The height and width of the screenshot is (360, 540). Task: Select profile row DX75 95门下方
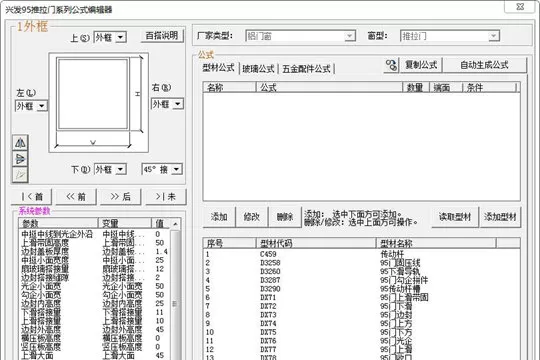(x=361, y=332)
